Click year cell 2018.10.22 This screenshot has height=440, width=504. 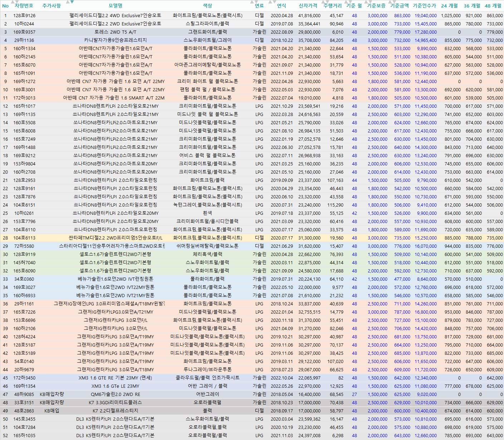(282, 40)
